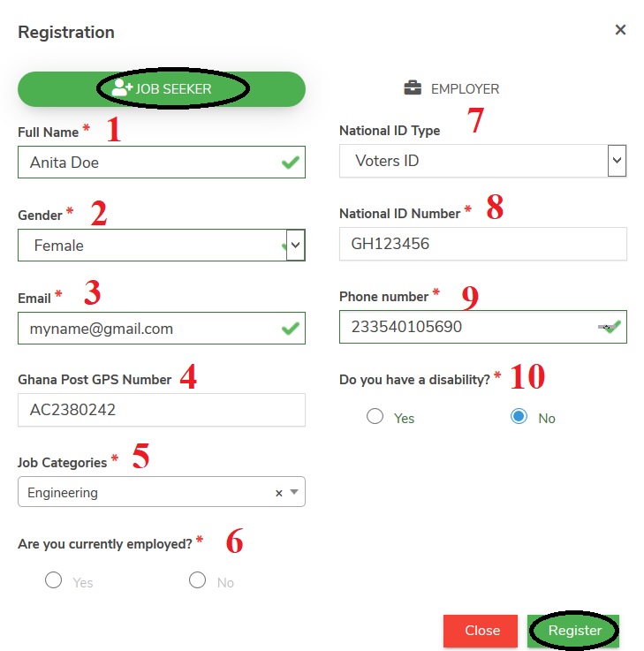Choose No for currently employed
This screenshot has height=651, width=644.
[198, 581]
